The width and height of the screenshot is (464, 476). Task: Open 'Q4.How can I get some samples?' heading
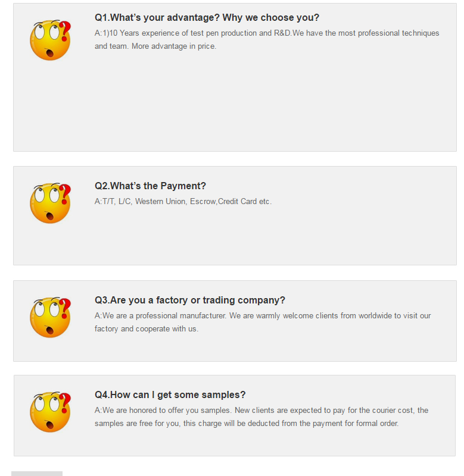pyautogui.click(x=170, y=394)
